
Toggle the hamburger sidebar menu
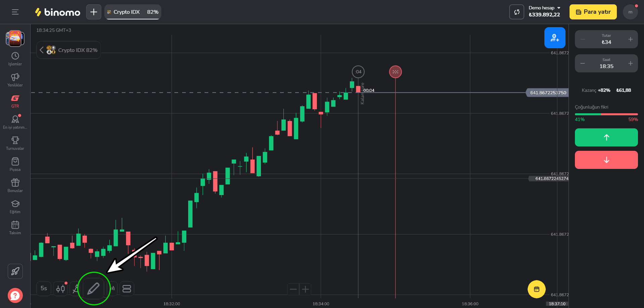click(x=15, y=12)
